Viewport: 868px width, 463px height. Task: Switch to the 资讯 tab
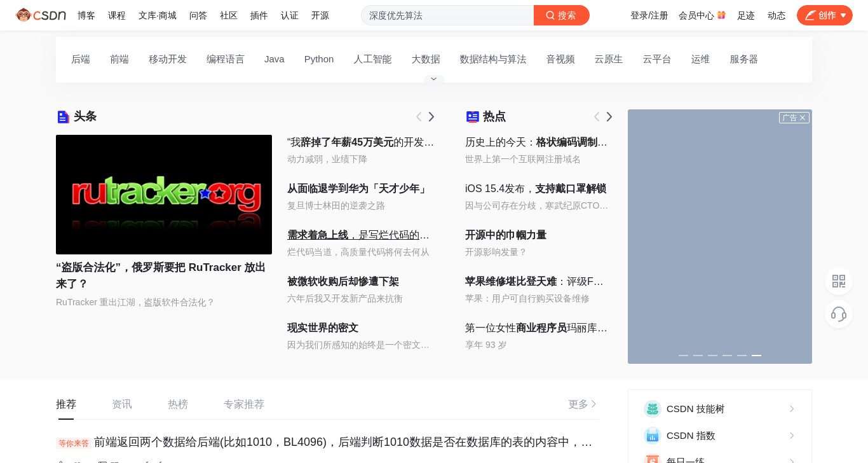pyautogui.click(x=122, y=404)
